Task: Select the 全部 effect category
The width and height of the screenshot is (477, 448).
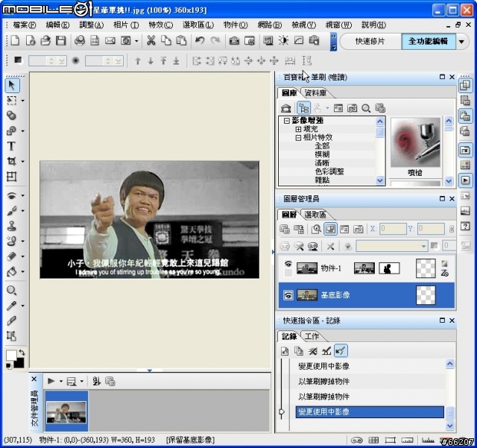Action: tap(322, 146)
